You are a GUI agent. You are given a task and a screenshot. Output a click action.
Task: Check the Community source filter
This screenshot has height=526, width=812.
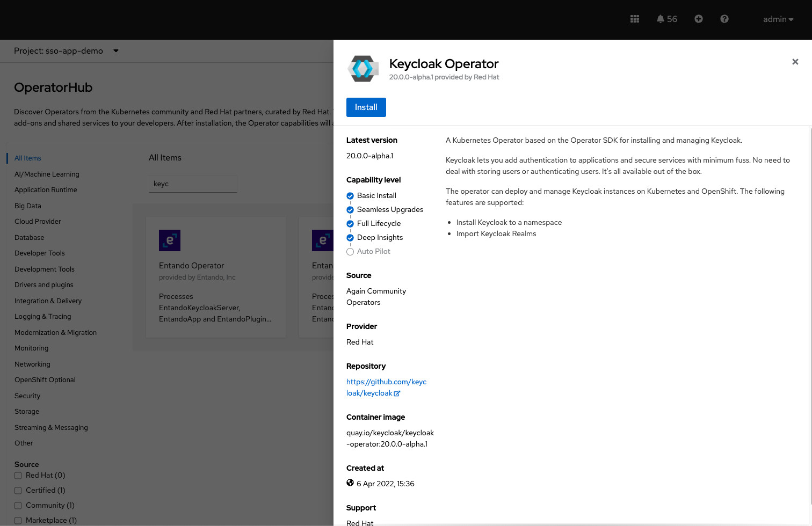[x=18, y=505]
